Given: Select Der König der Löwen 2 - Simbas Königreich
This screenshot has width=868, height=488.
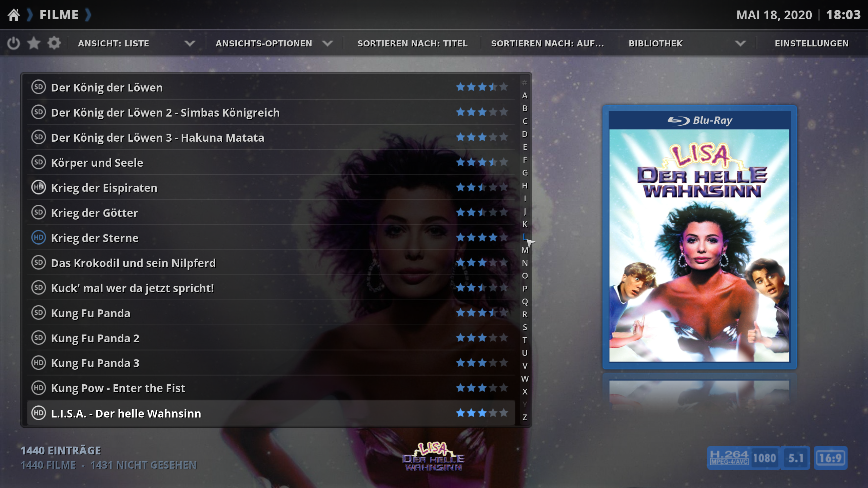Looking at the screenshot, I should click(271, 112).
